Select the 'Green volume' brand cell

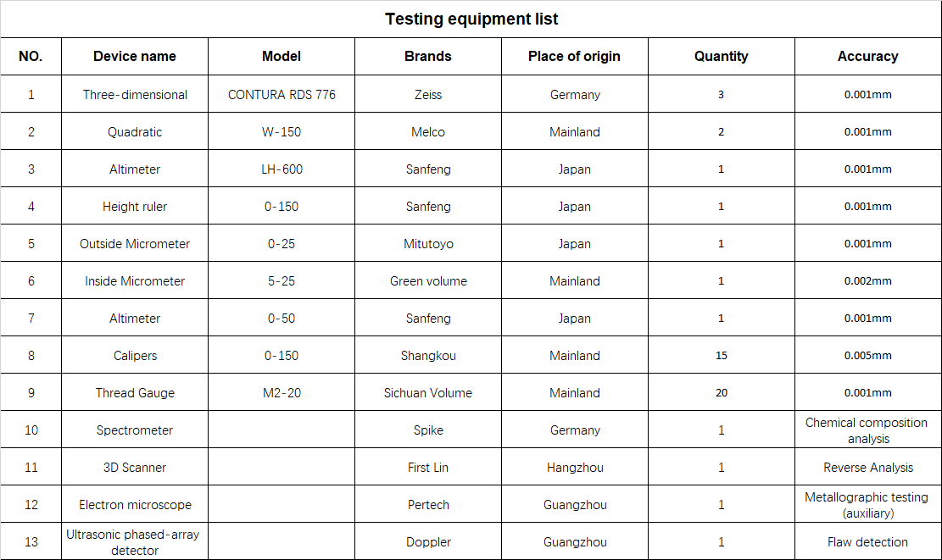point(427,280)
